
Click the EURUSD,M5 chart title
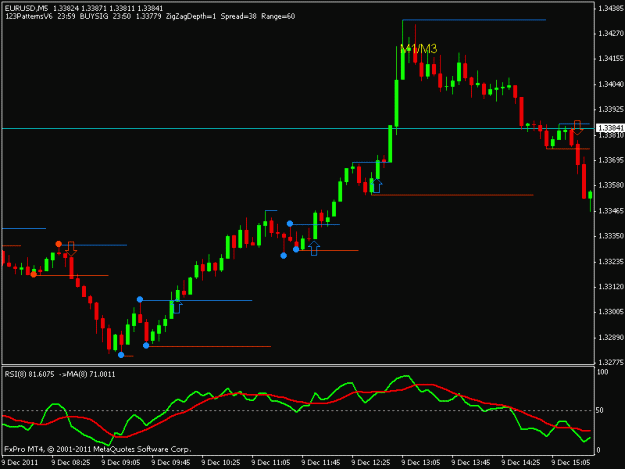(x=26, y=8)
